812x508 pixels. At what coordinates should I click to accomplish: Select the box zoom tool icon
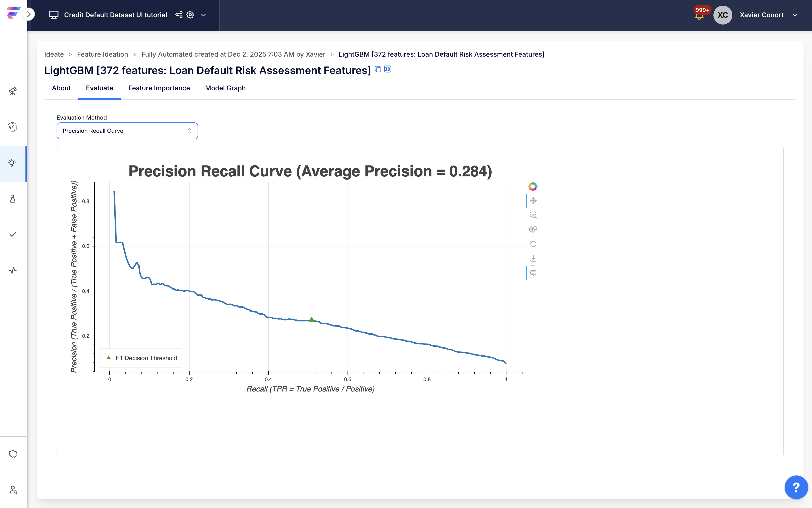coord(533,215)
